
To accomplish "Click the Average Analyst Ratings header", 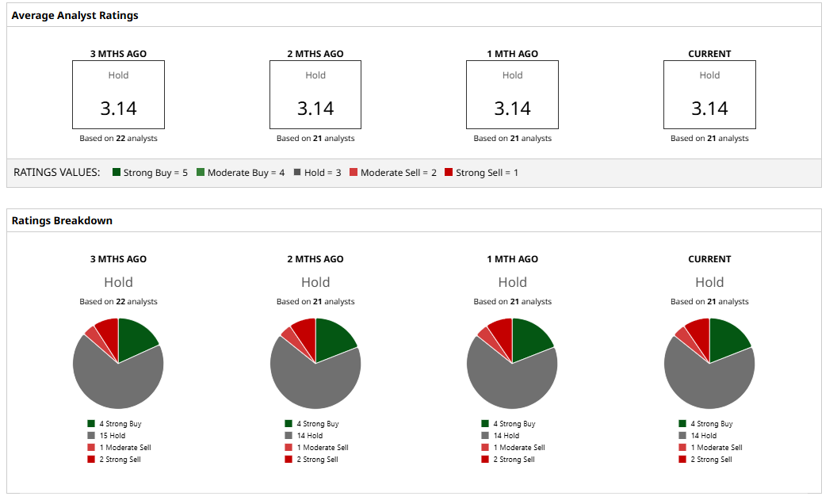I will [x=75, y=16].
